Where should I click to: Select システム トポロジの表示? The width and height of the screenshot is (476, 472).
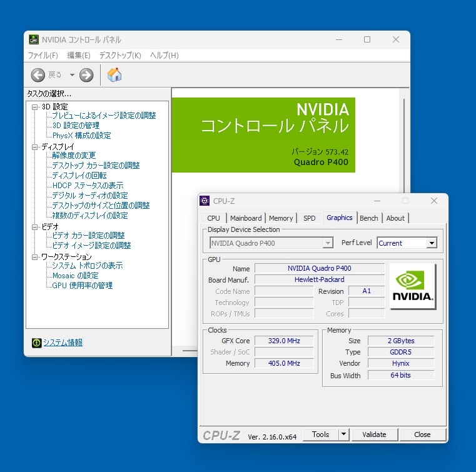[x=88, y=266]
